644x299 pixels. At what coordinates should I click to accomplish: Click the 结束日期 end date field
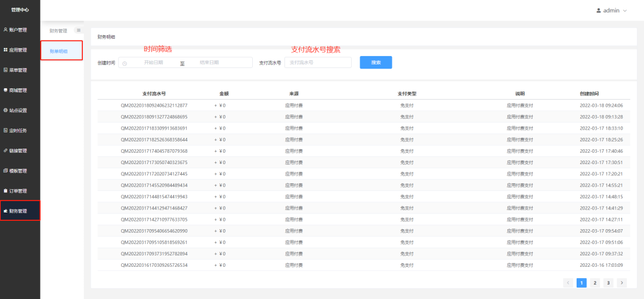click(x=209, y=63)
